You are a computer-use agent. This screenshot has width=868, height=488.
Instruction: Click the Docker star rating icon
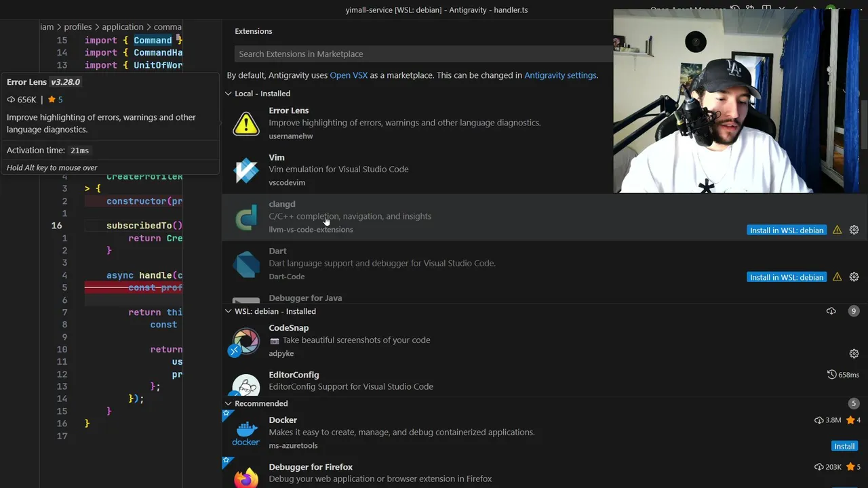point(850,420)
